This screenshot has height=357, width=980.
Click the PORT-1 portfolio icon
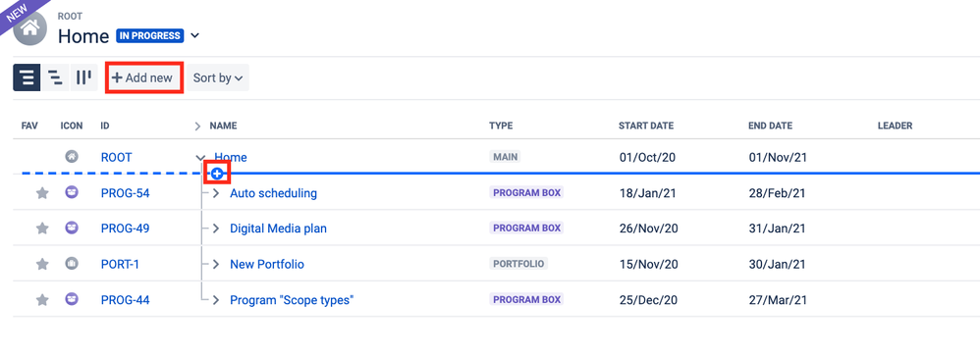72,264
